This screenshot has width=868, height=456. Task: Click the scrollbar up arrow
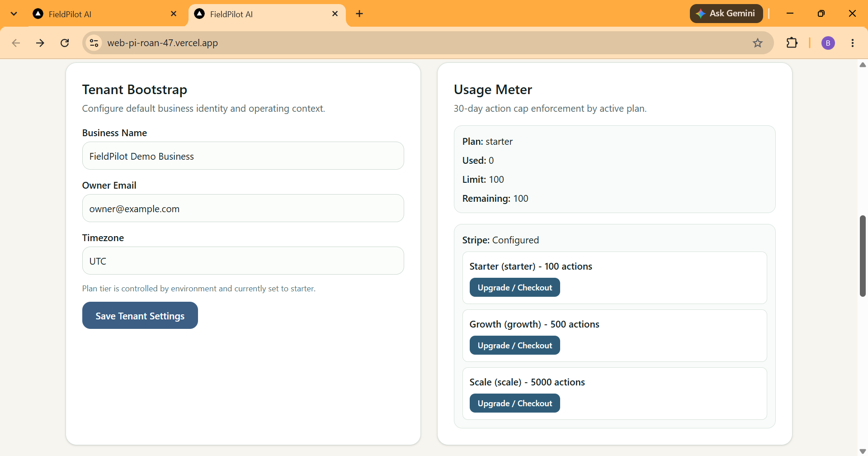click(863, 65)
